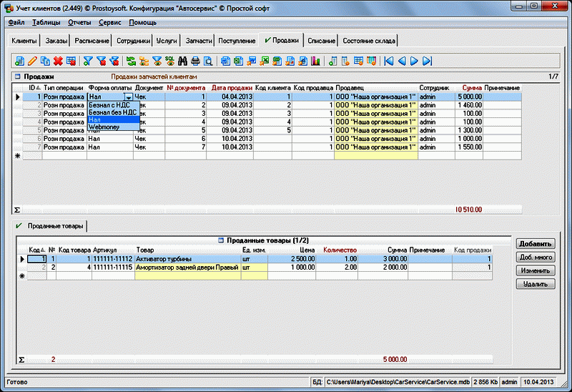Go to the last record arrow icon
572x392 pixels.
coord(427,61)
